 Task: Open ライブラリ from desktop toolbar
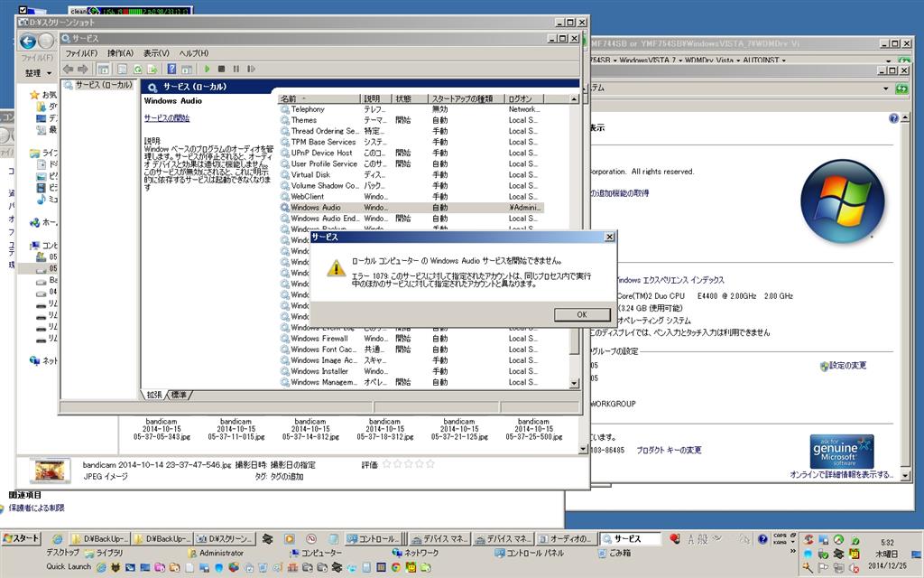(x=105, y=554)
